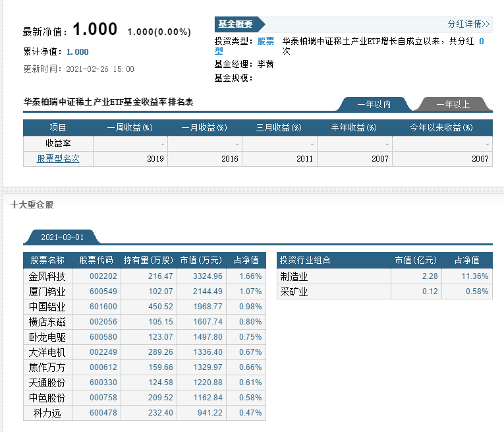Click the three-month ranking value 2011
The height and width of the screenshot is (432, 504).
pyautogui.click(x=305, y=158)
